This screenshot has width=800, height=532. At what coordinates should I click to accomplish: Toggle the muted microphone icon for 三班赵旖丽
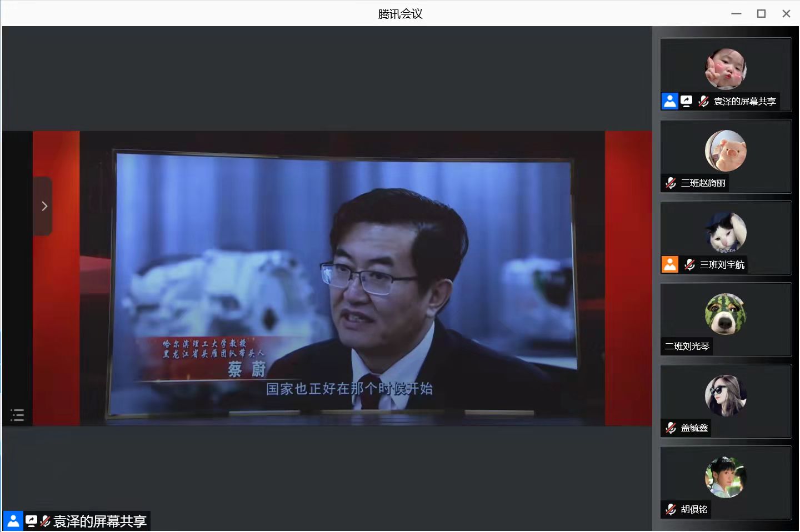click(671, 183)
